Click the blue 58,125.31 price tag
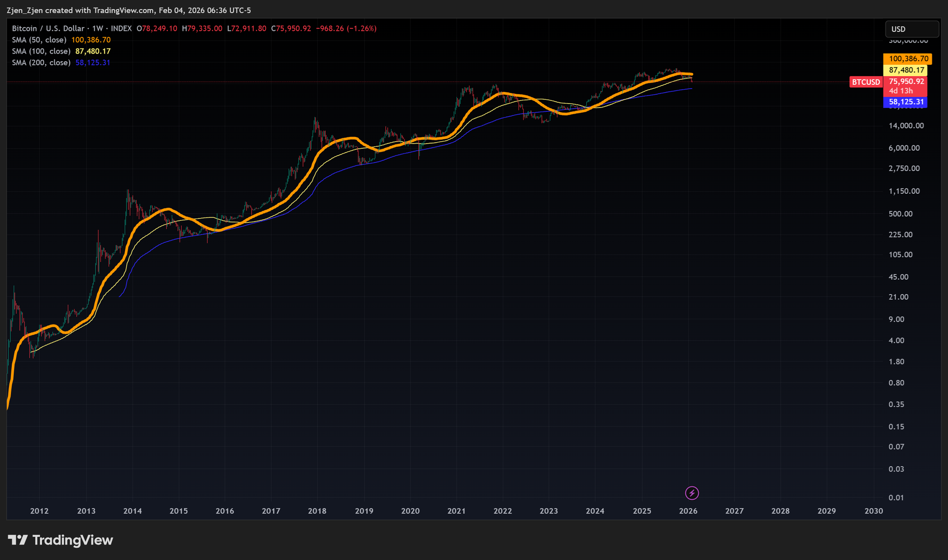The height and width of the screenshot is (560, 948). point(905,102)
